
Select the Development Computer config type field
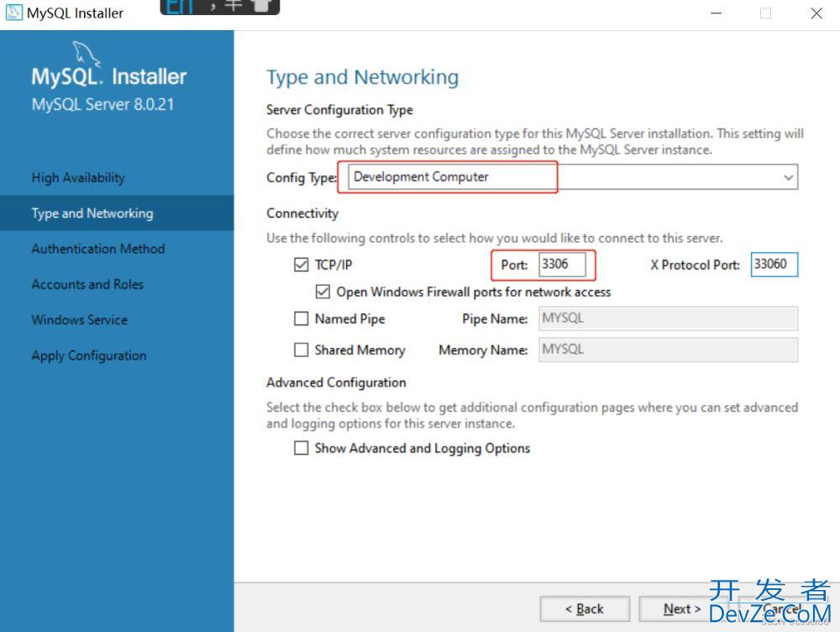click(x=573, y=176)
